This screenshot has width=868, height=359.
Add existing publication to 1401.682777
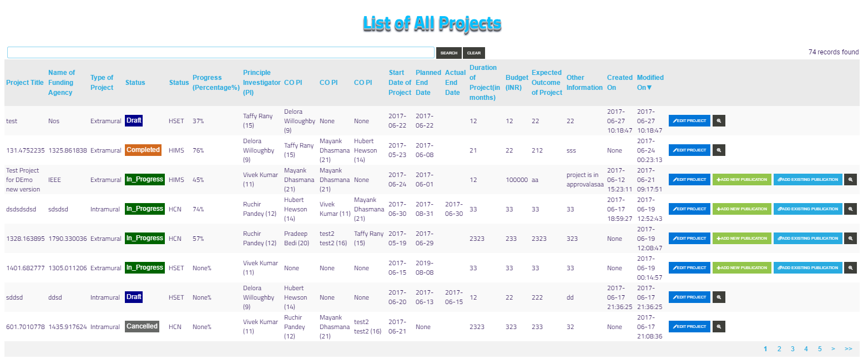pos(808,267)
